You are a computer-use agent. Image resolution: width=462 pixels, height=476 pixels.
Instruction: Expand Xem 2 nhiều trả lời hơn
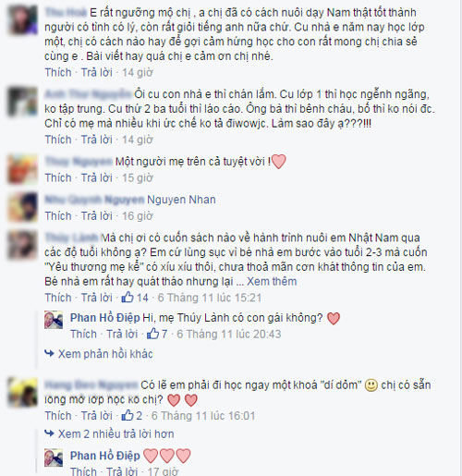(x=116, y=433)
